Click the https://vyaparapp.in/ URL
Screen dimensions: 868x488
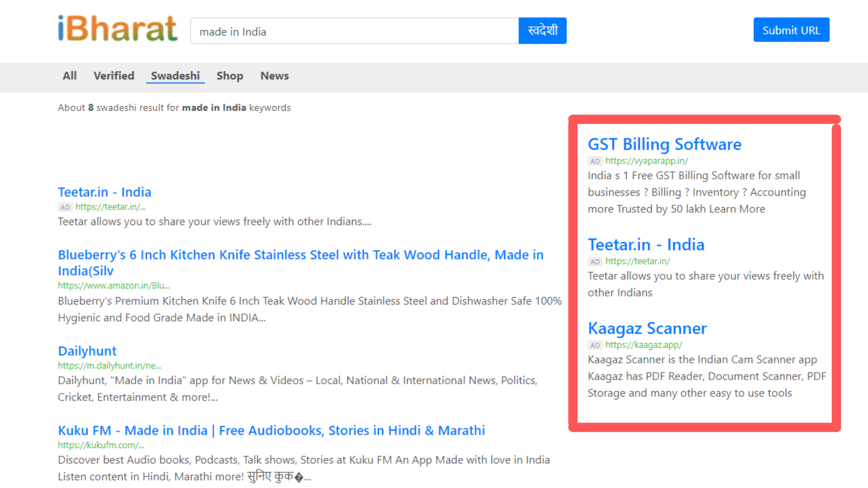pos(647,161)
